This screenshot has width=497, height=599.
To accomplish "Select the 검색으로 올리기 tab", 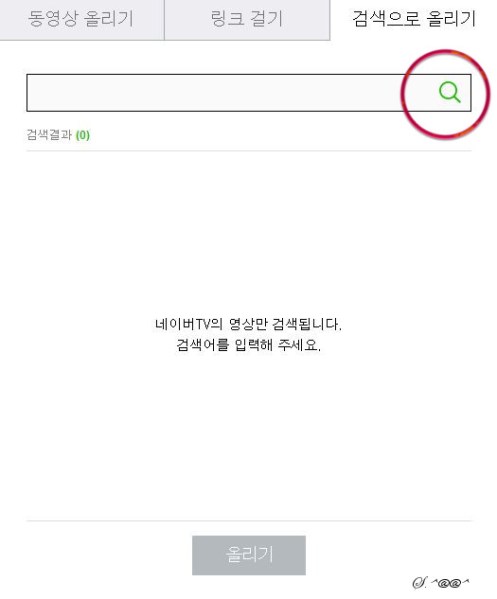I will (414, 19).
